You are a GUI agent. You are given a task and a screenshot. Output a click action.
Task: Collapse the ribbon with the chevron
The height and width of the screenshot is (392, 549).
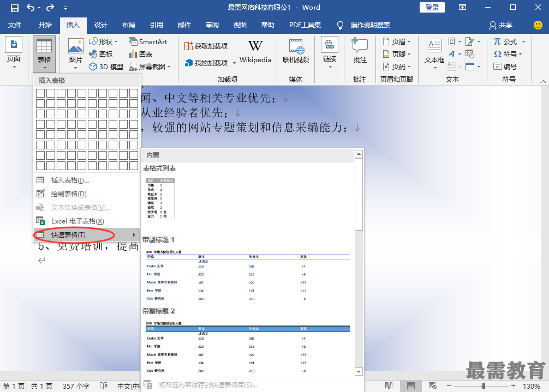tap(543, 81)
